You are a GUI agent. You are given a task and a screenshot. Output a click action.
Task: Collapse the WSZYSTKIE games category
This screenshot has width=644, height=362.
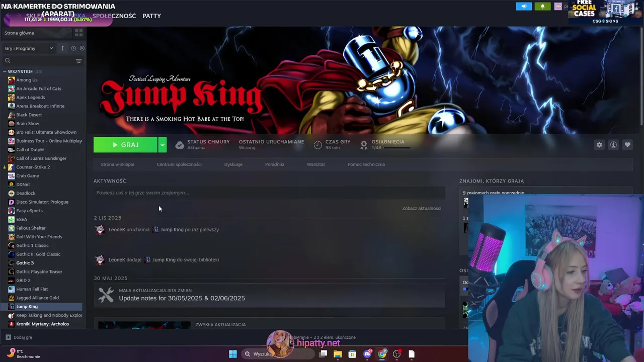[5, 71]
